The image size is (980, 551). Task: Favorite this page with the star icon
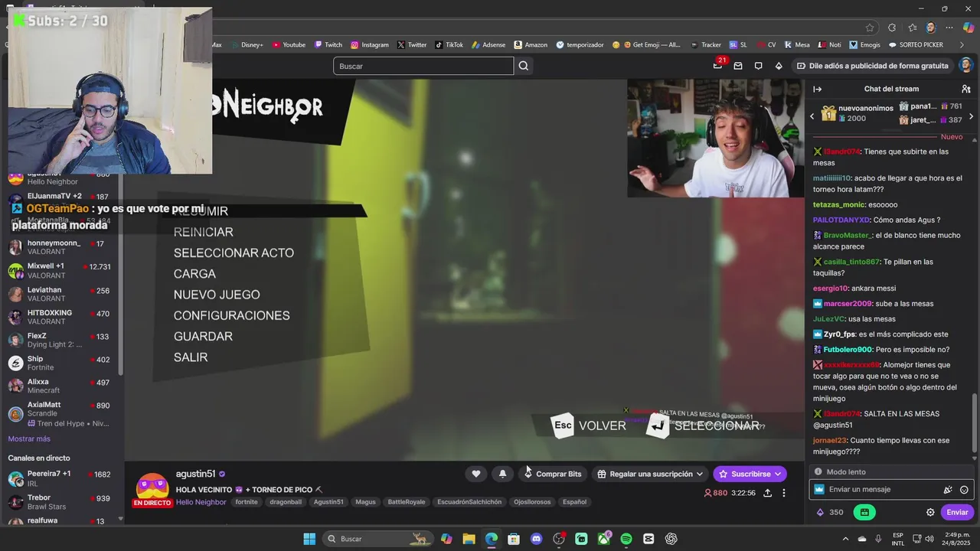870,28
